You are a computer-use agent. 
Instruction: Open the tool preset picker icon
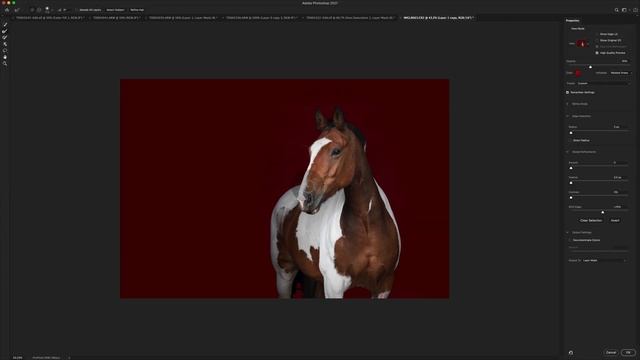[17, 10]
